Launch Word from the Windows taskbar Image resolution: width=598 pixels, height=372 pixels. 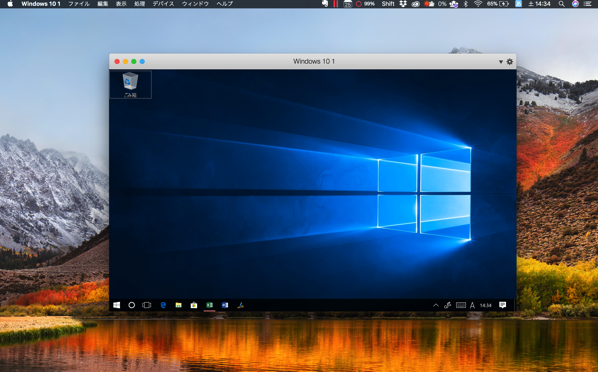(225, 305)
